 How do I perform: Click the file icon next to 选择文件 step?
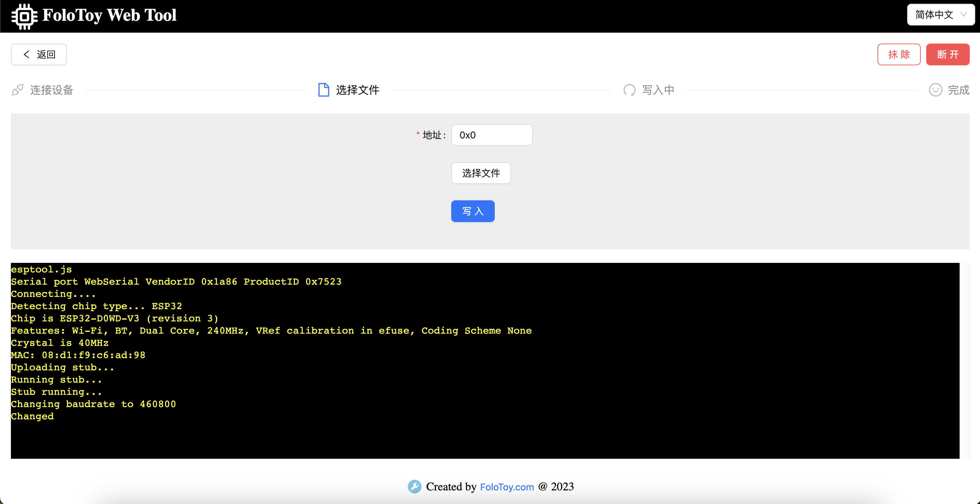pyautogui.click(x=324, y=90)
